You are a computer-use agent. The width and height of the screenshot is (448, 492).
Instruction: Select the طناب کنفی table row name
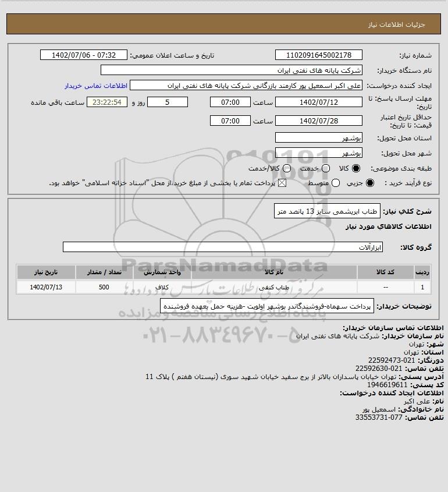point(274,287)
